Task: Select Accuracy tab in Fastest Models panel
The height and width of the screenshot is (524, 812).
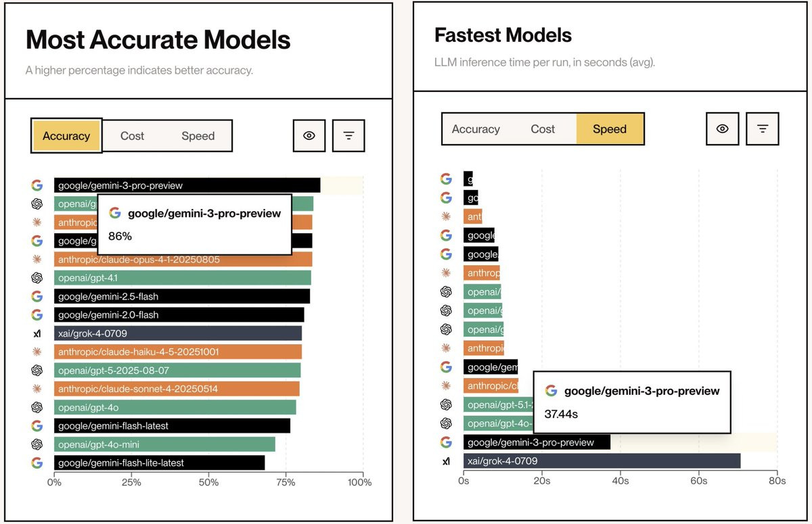Action: [x=476, y=128]
